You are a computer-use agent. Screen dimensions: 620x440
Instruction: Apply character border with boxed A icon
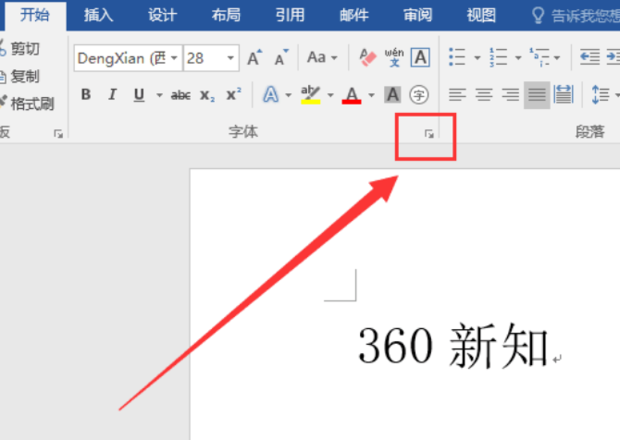pos(420,58)
